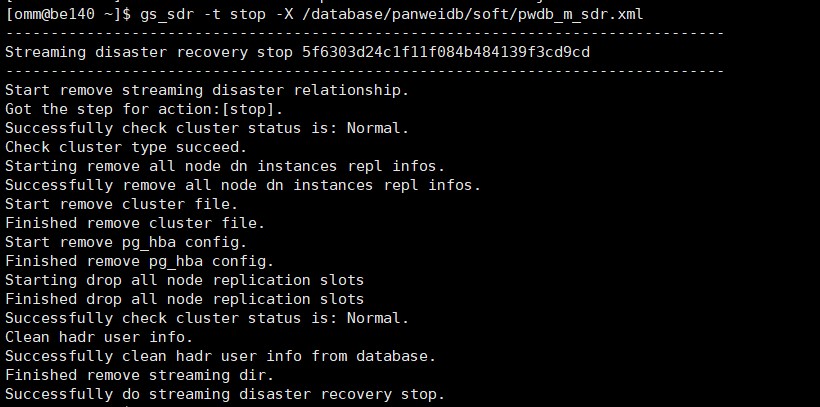Click the gs_sdr command text
Screen dimensions: 820x407
click(x=166, y=15)
